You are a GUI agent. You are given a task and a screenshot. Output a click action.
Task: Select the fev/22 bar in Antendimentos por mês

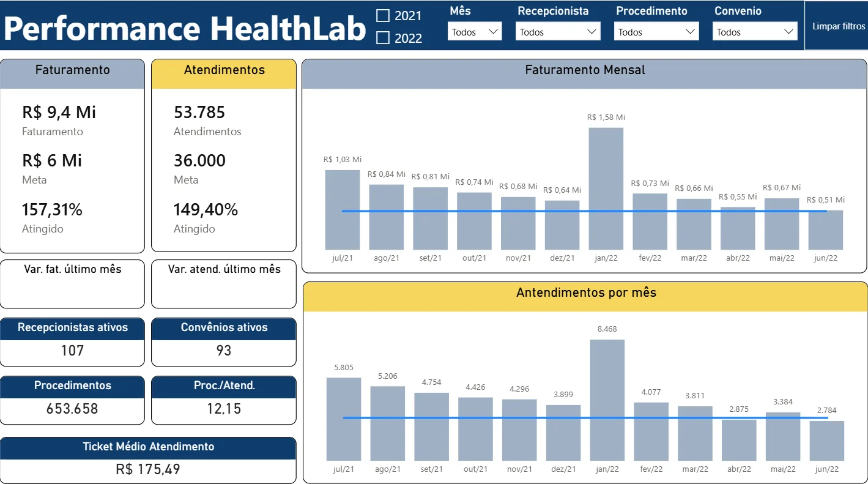point(651,431)
